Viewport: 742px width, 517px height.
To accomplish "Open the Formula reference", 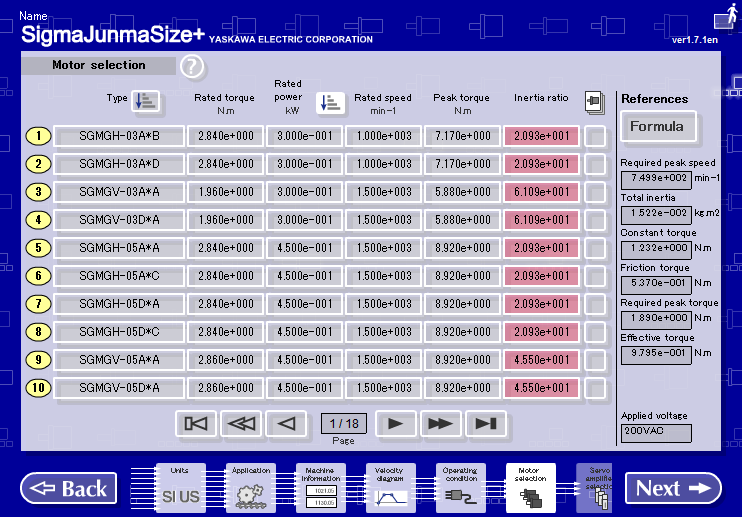I will (658, 126).
